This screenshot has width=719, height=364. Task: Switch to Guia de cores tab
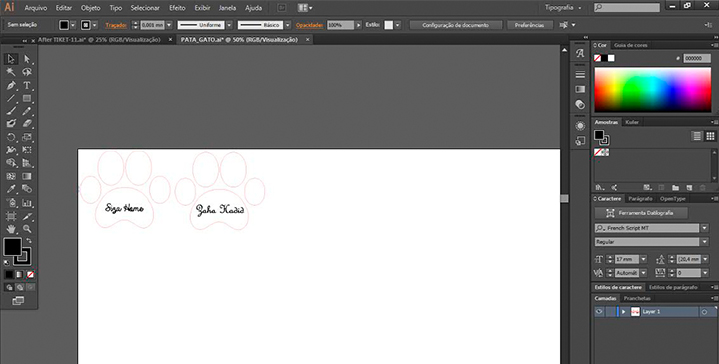pyautogui.click(x=631, y=45)
